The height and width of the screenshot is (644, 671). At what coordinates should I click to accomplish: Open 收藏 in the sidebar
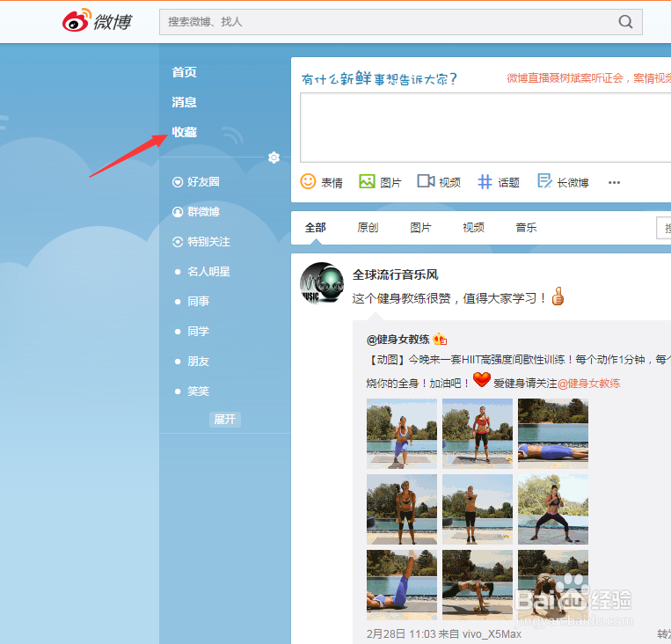click(184, 132)
